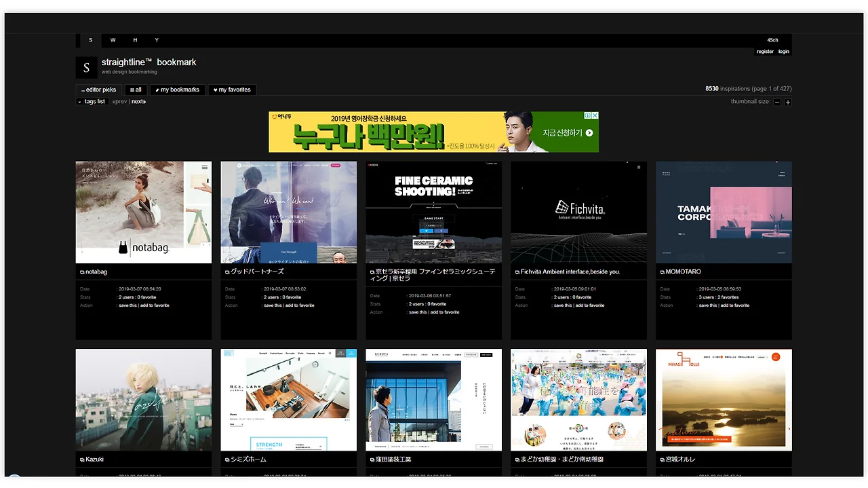The width and height of the screenshot is (868, 488).
Task: Click the ad info icon on banner
Action: (588, 115)
